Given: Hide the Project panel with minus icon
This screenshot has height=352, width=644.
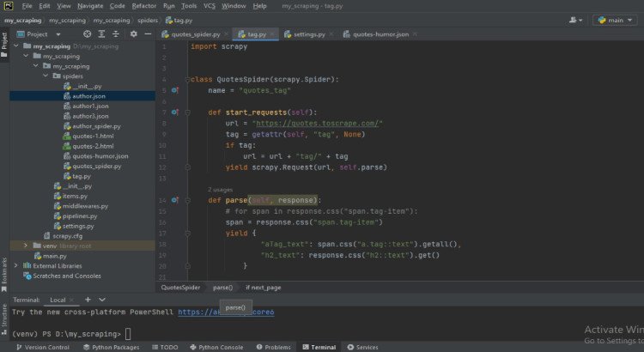Looking at the screenshot, I should (147, 34).
